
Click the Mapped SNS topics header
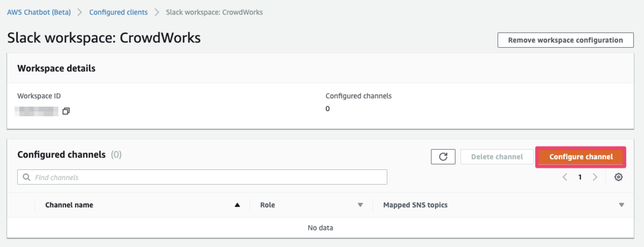coord(415,205)
